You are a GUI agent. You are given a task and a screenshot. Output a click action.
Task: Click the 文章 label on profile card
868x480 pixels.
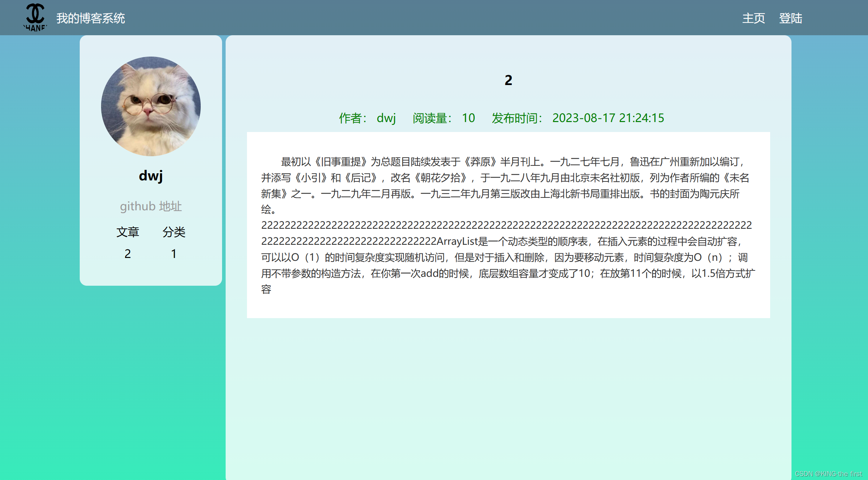click(x=128, y=232)
